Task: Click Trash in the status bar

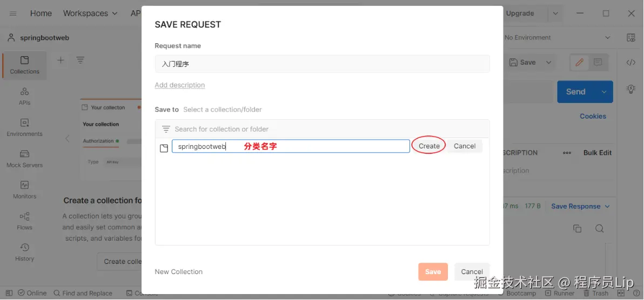Action: (x=596, y=294)
